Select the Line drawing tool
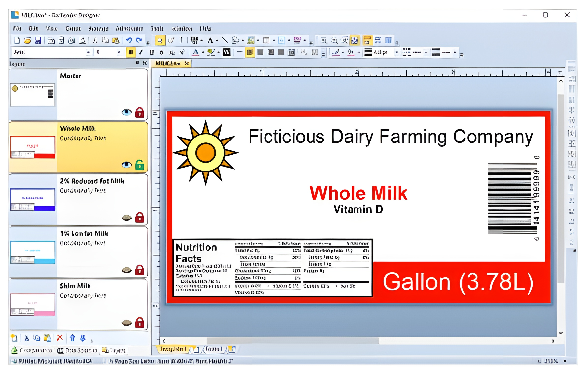The image size is (588, 375). (225, 40)
